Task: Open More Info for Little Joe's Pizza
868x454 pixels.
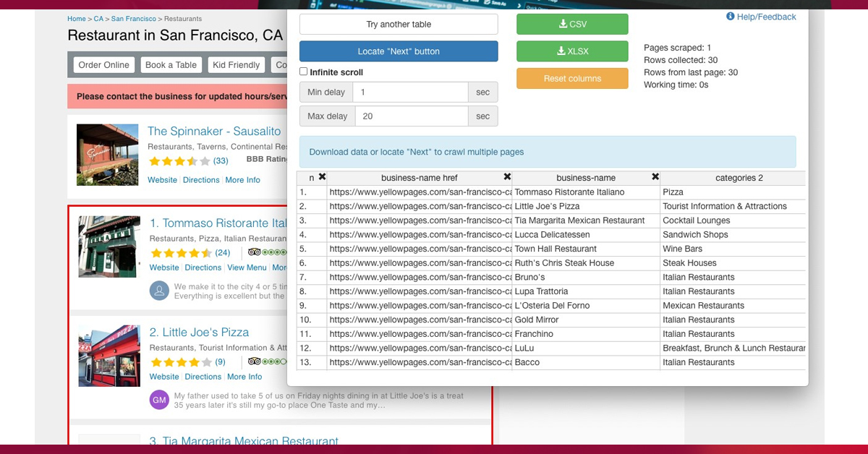Action: [x=244, y=377]
